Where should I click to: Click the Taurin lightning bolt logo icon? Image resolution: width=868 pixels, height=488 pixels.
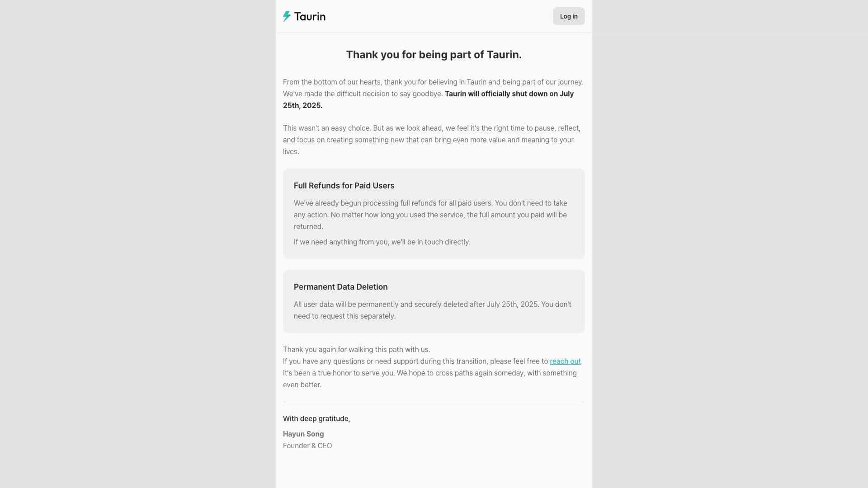[x=287, y=16]
